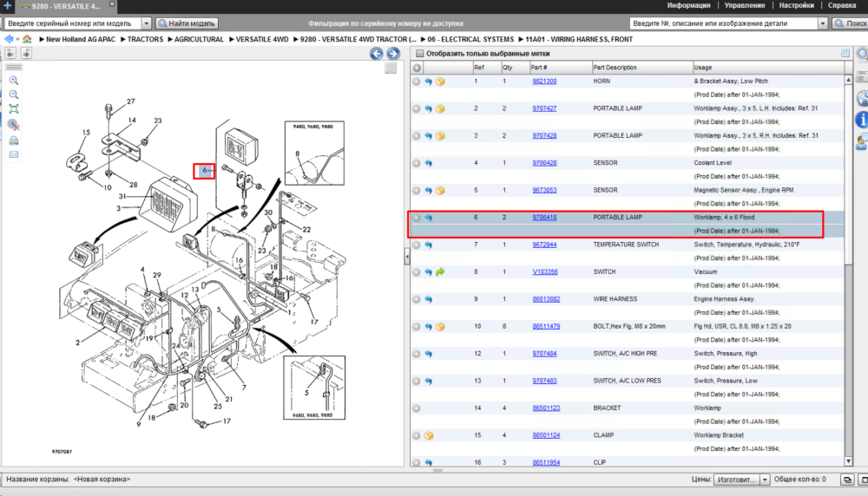The image size is (868, 496).
Task: Click package icon on HORN row
Action: pyautogui.click(x=440, y=82)
